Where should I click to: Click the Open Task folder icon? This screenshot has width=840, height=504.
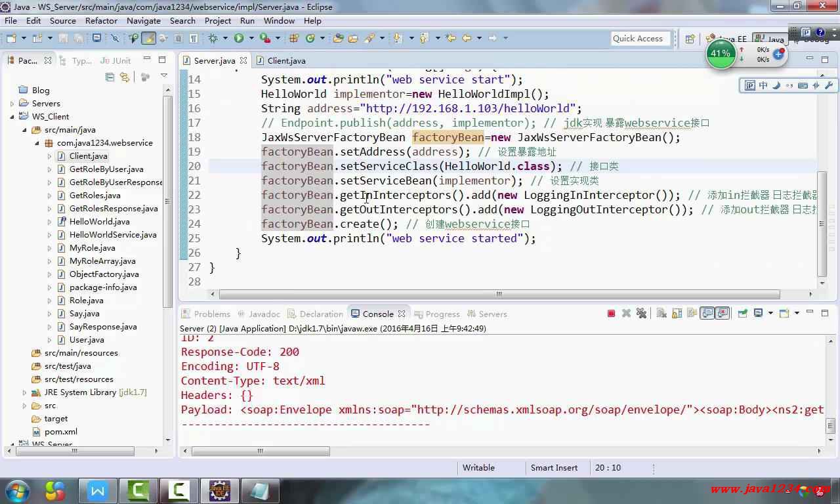(352, 38)
